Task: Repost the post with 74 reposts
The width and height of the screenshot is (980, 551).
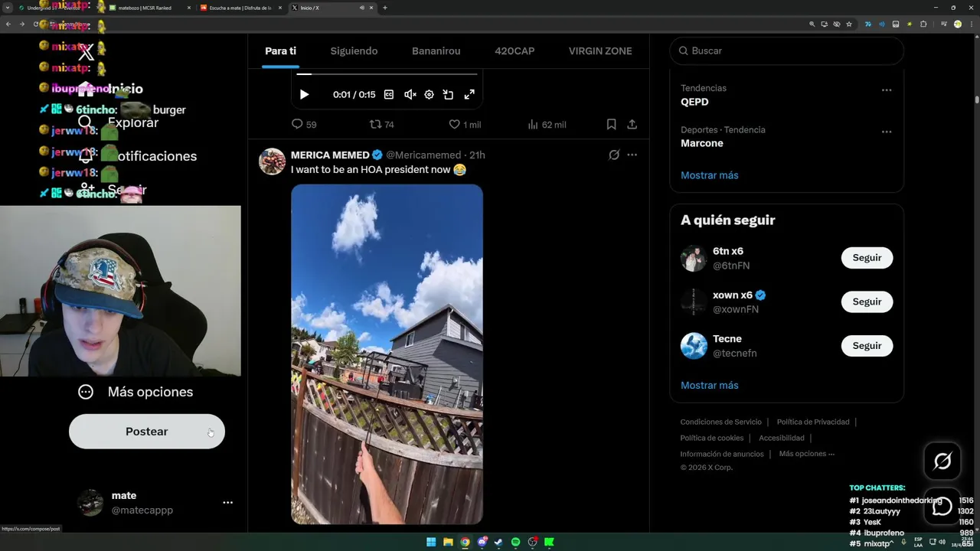Action: tap(382, 124)
